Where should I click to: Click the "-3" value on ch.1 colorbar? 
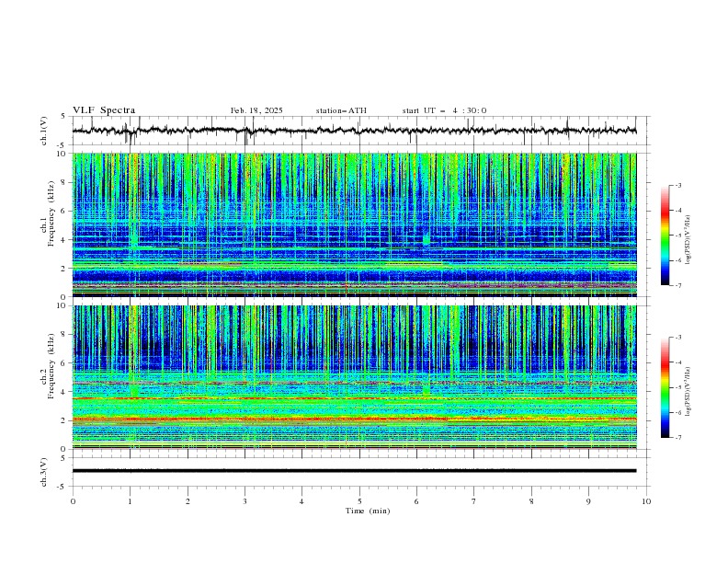point(677,185)
